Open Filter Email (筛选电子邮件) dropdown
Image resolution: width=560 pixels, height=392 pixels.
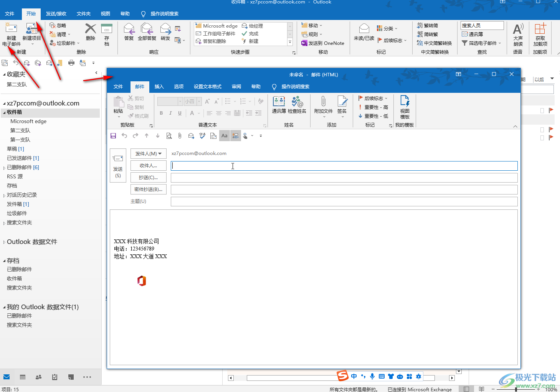(x=482, y=43)
